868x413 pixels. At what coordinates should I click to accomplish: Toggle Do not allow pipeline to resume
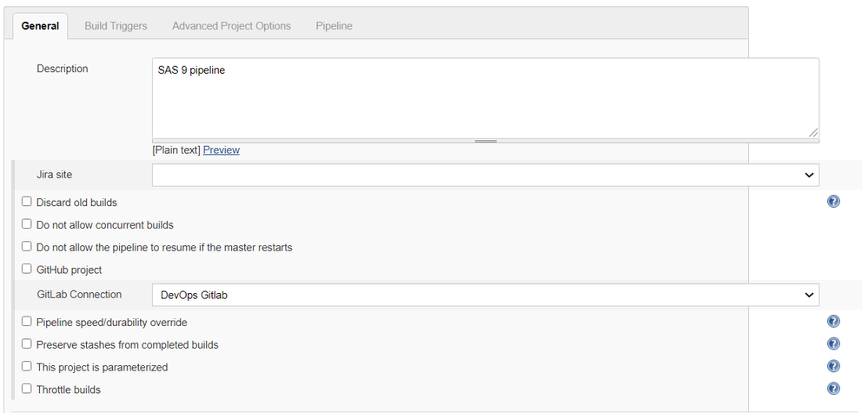pyautogui.click(x=27, y=246)
